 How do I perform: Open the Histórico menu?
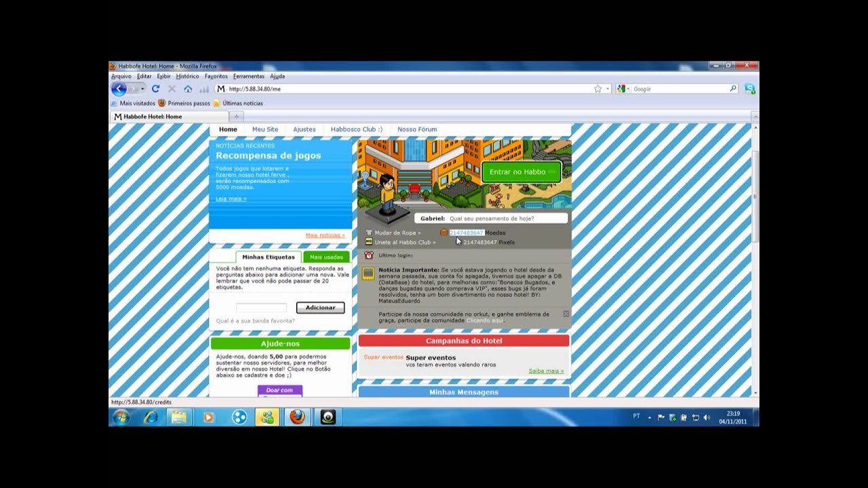click(x=188, y=77)
